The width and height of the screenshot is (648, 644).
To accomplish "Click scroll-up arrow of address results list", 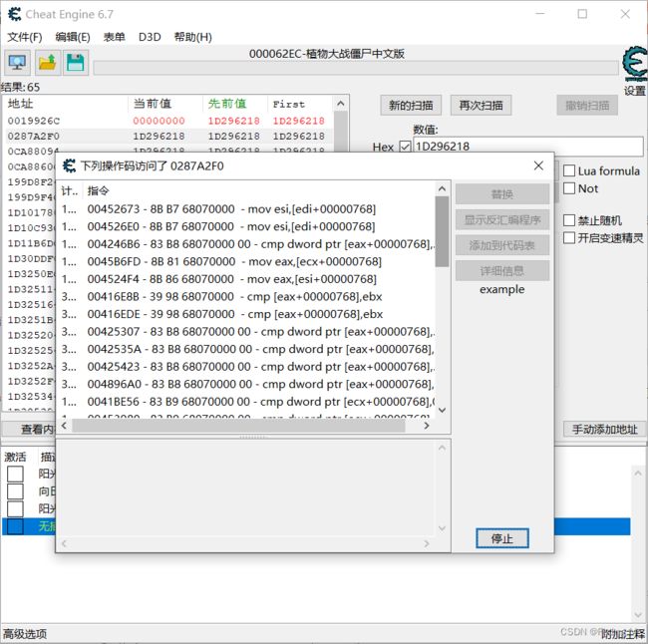I will pyautogui.click(x=341, y=104).
